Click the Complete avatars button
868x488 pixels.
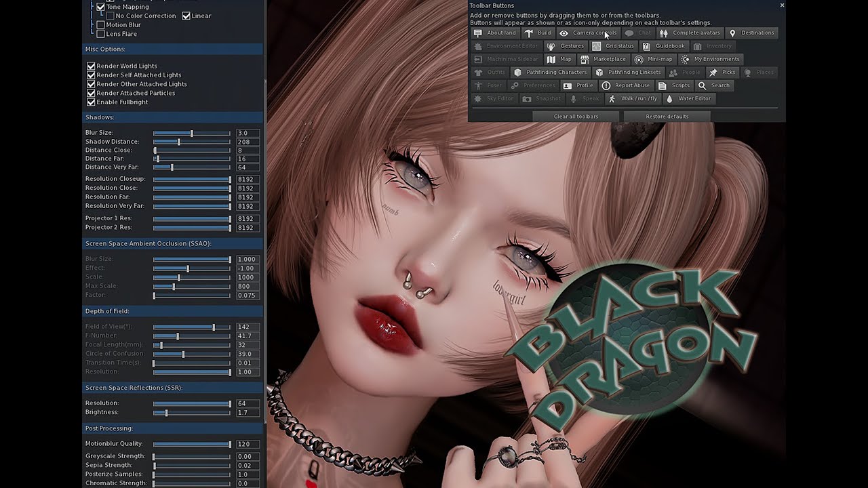tap(690, 33)
